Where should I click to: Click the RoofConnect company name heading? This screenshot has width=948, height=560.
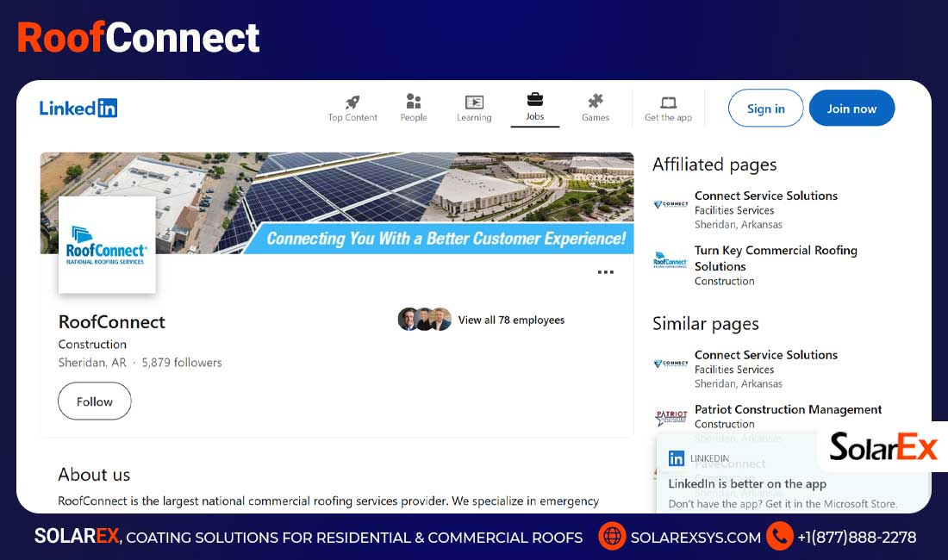112,322
